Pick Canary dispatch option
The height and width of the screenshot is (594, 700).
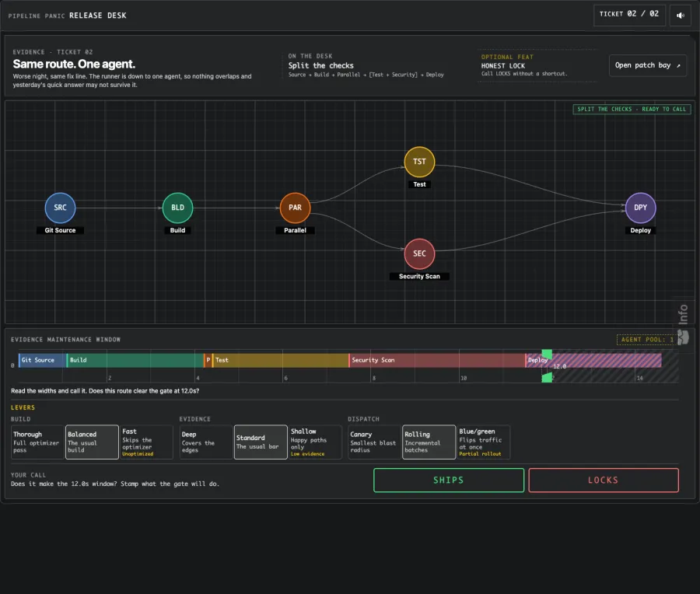[374, 442]
